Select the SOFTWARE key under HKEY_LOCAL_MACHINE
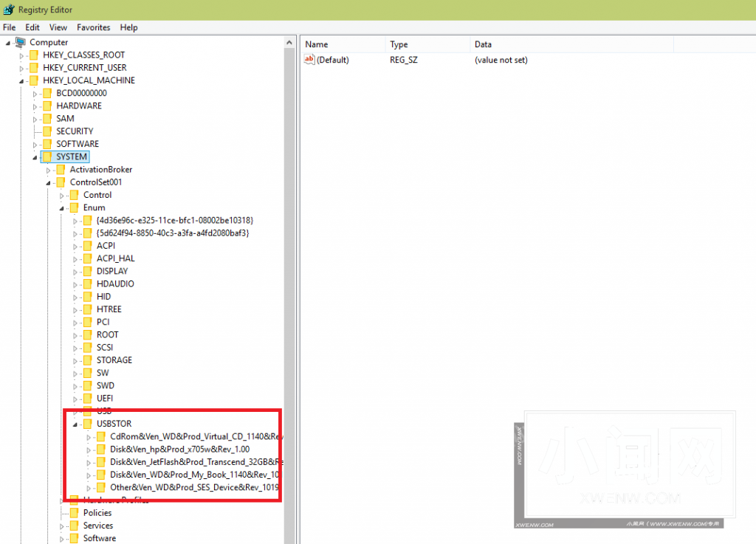The width and height of the screenshot is (756, 544). tap(77, 144)
